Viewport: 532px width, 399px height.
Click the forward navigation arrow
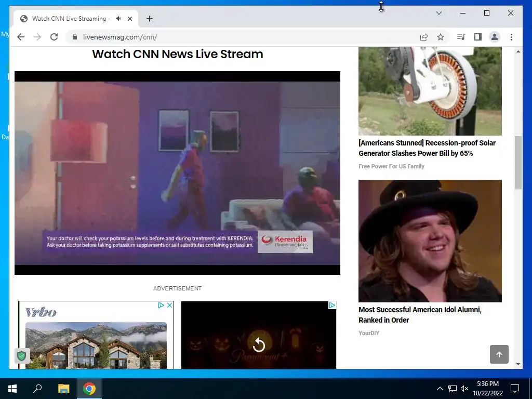coord(37,37)
